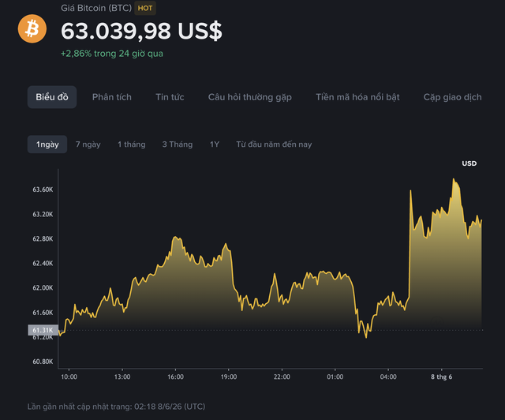Switch chart to 1 tháng range

(x=132, y=144)
